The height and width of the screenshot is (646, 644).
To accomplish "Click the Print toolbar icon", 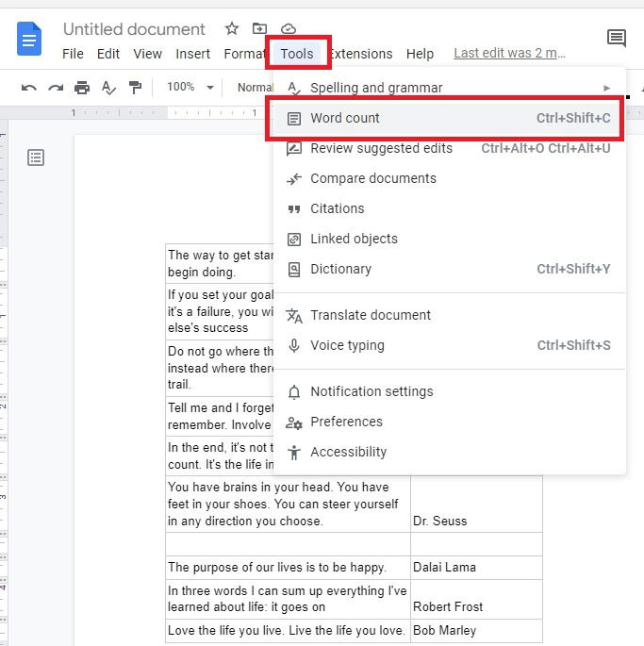I will pyautogui.click(x=82, y=88).
